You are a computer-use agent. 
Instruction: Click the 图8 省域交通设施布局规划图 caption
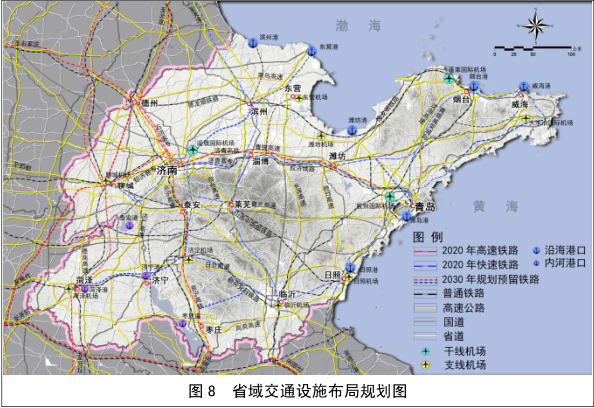[x=298, y=391]
